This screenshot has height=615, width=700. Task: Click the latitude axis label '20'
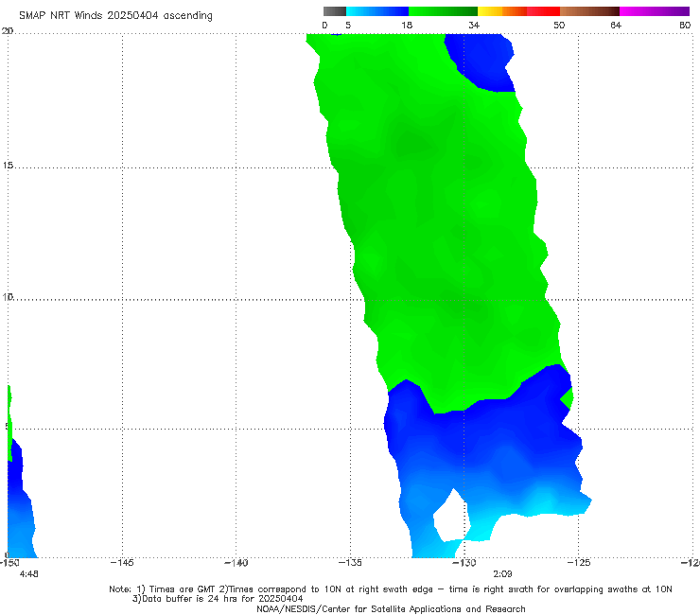pyautogui.click(x=8, y=30)
